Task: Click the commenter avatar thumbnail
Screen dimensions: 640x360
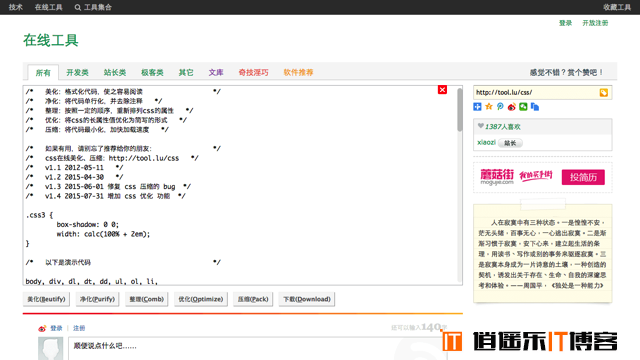Action: 51,348
